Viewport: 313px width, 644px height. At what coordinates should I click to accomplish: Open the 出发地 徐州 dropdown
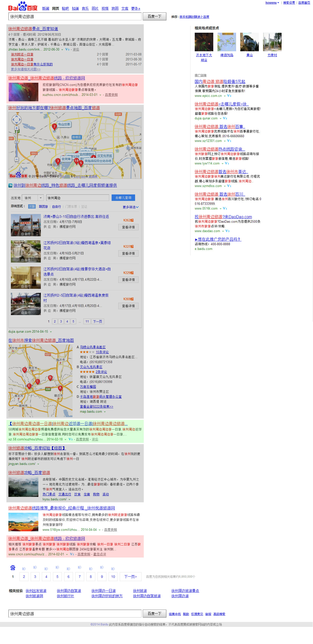(x=33, y=198)
